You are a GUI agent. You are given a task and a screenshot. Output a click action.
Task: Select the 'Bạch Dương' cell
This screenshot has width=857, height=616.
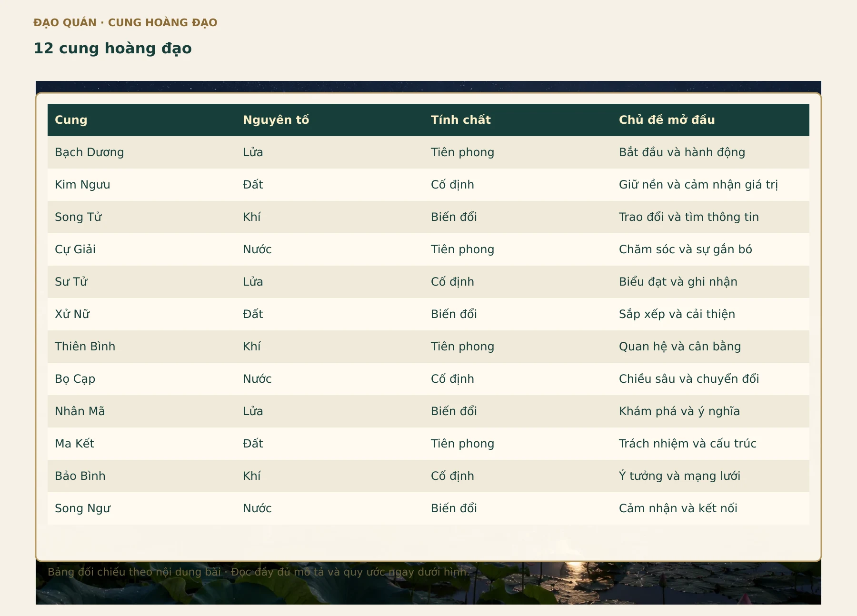141,152
